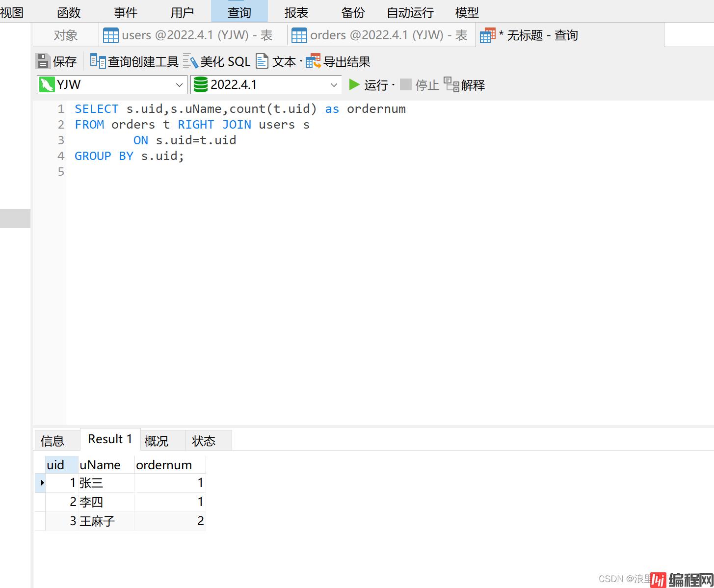
Task: Open the Query Builder tool icon
Action: (98, 61)
